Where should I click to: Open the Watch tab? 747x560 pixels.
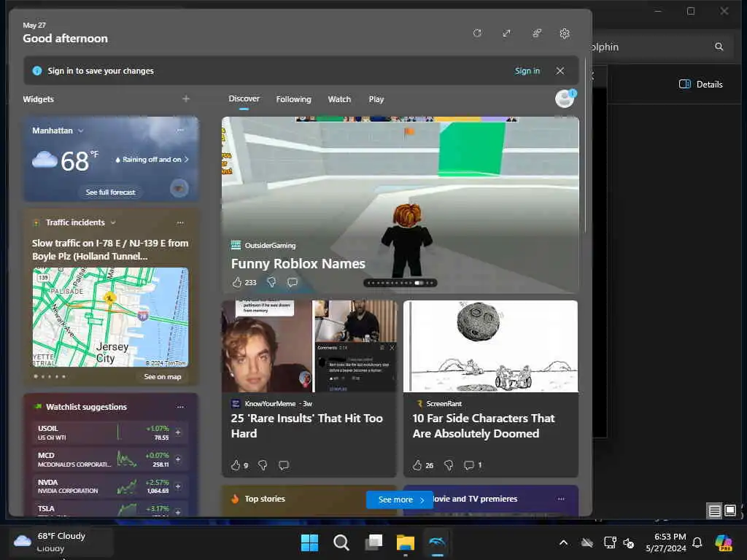point(339,99)
